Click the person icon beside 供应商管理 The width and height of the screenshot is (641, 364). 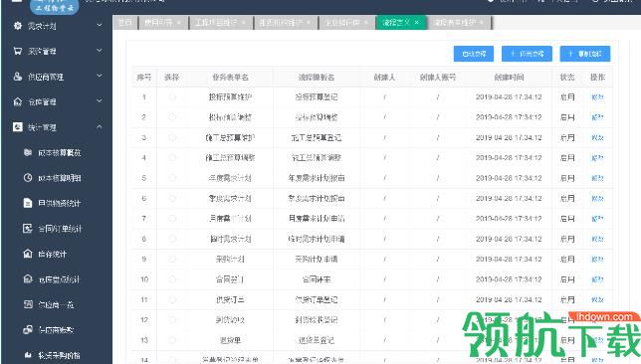(18, 77)
